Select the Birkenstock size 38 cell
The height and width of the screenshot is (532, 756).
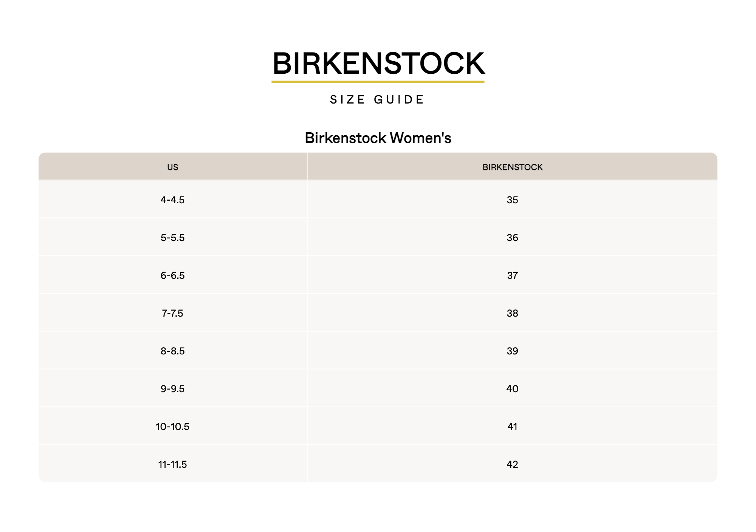coord(513,312)
